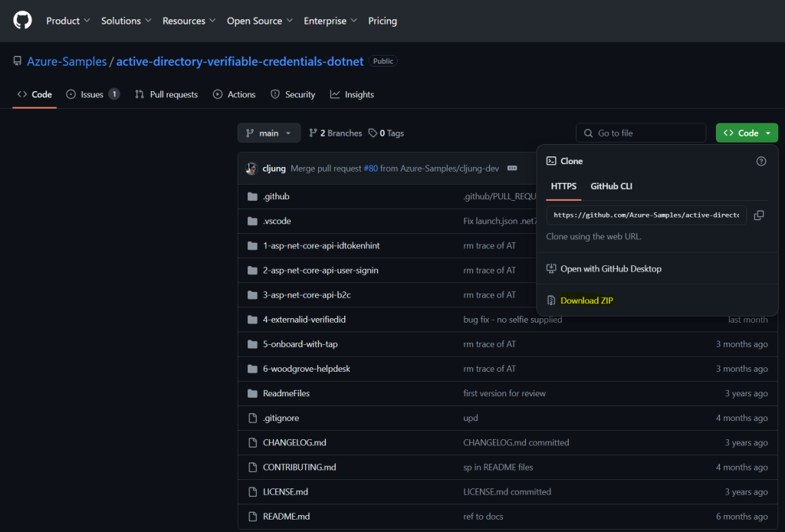
Task: Click the README.md file icon
Action: tap(253, 517)
